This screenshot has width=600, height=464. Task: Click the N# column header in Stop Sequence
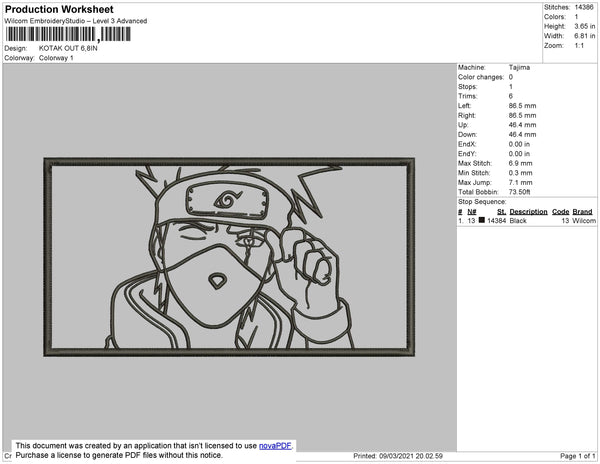point(472,212)
